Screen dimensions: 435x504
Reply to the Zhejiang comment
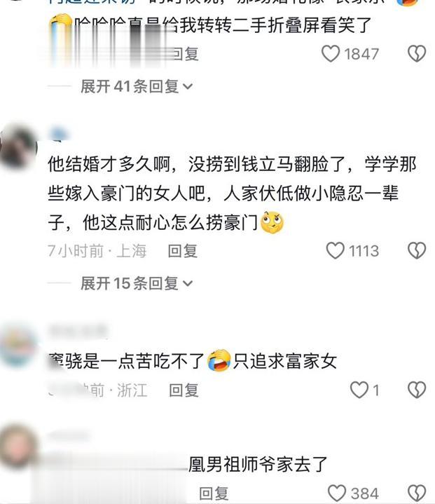click(x=184, y=390)
